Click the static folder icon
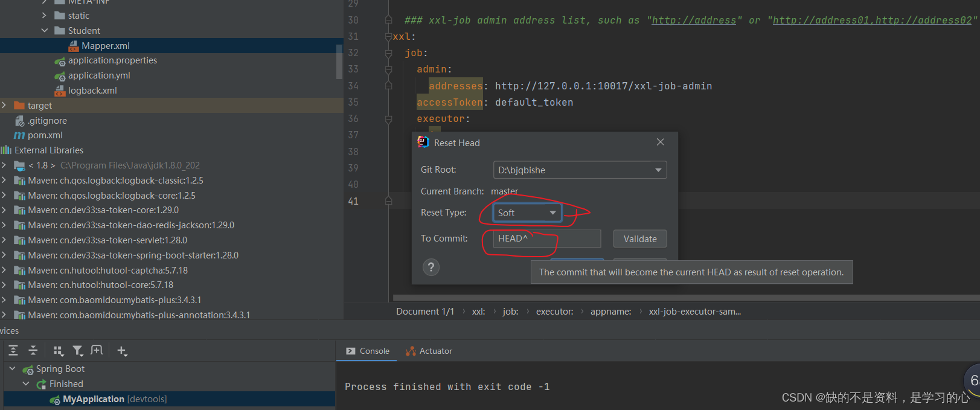 point(60,16)
